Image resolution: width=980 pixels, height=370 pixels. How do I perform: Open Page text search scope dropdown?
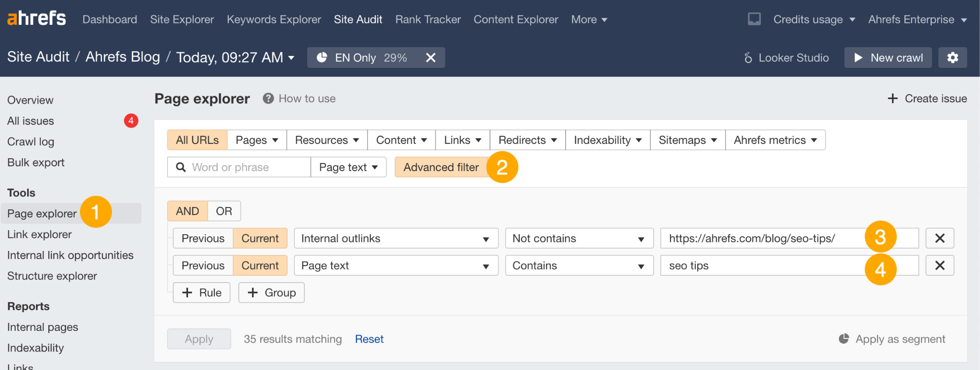pos(348,167)
